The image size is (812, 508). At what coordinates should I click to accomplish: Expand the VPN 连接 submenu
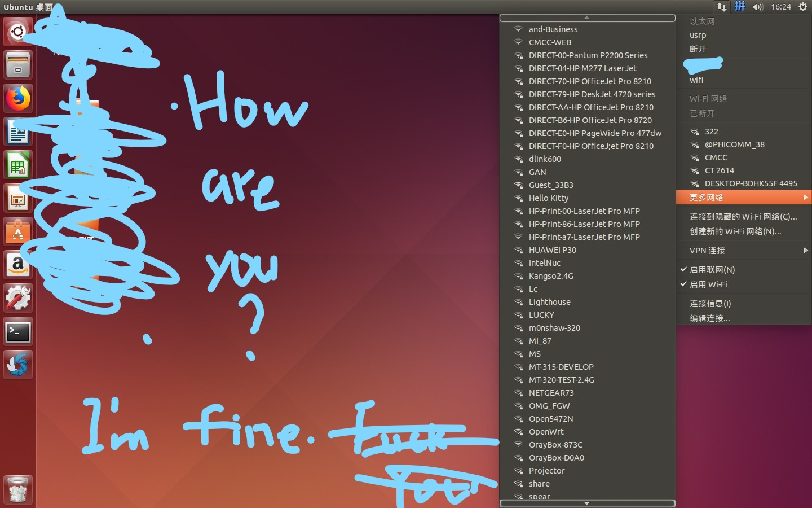(x=705, y=250)
